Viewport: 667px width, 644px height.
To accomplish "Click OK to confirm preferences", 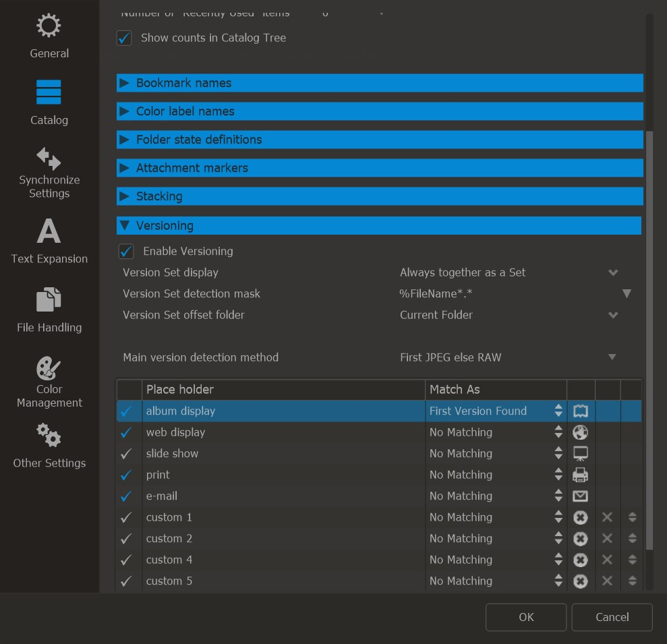I will (526, 617).
